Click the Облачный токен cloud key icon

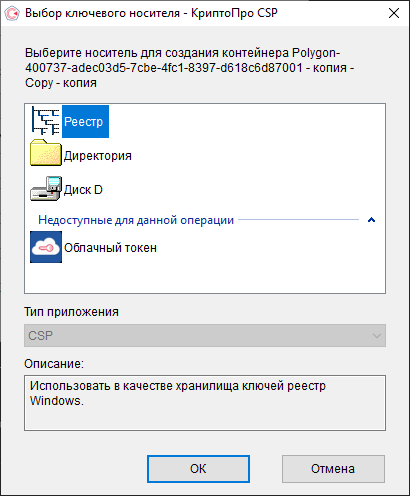46,247
